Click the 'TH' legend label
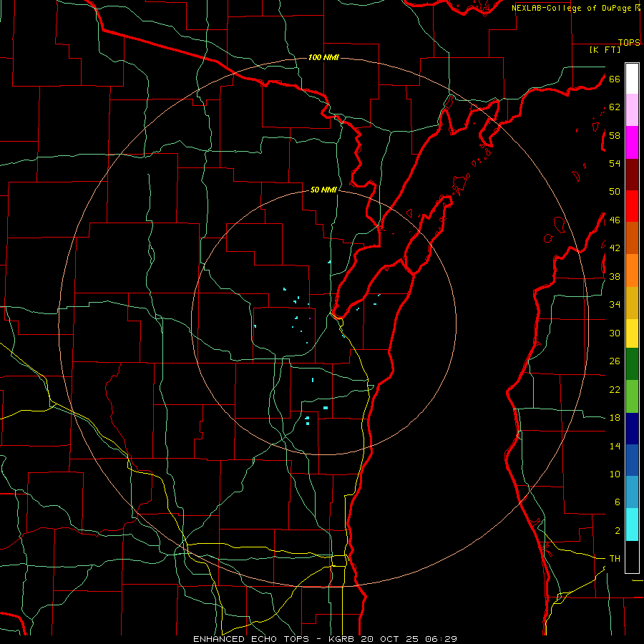The image size is (644, 644). (x=615, y=559)
